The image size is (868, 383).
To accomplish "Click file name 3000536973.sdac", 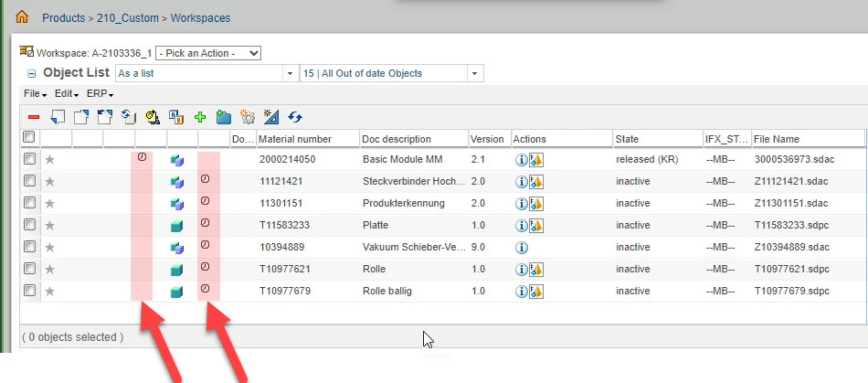I will pos(794,159).
